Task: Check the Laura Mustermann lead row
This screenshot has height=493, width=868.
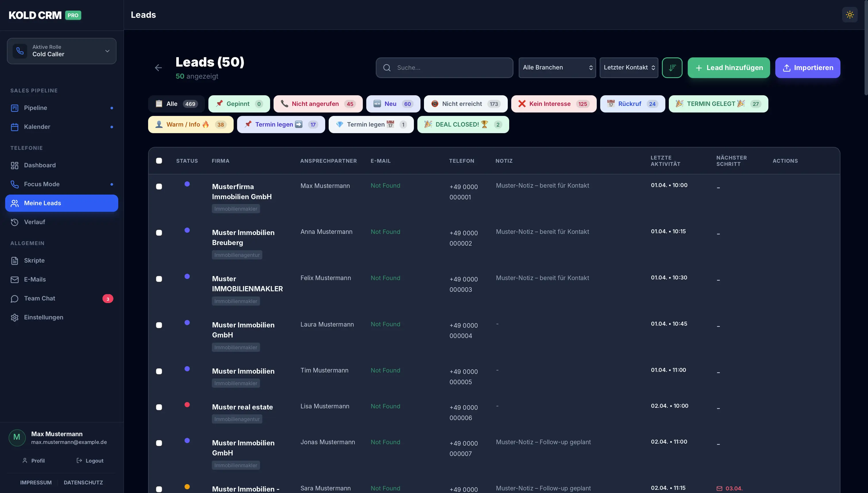Action: (159, 325)
